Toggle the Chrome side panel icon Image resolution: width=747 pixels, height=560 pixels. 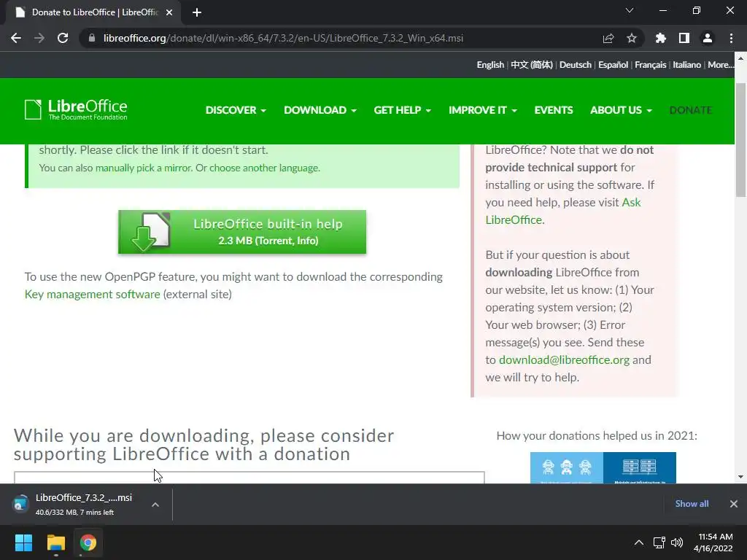684,38
